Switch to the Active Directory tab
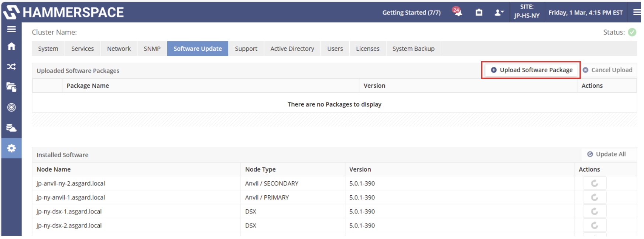Screen dimensions: 644x239 [292, 48]
